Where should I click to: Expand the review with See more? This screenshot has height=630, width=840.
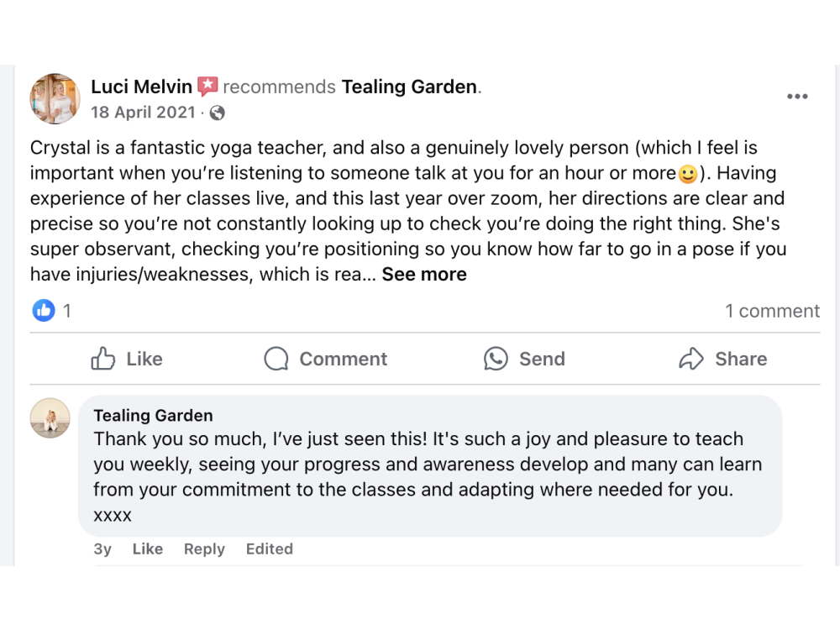coord(424,274)
